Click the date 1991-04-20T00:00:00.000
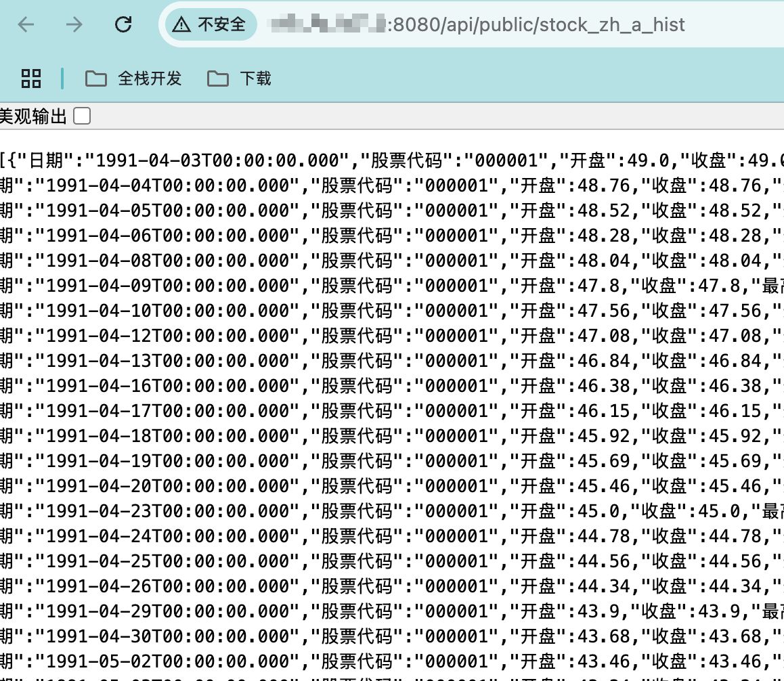This screenshot has width=784, height=681. point(167,486)
